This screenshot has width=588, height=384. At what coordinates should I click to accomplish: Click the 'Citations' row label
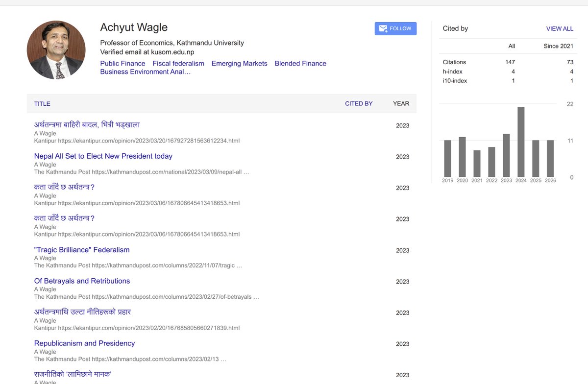pos(454,62)
